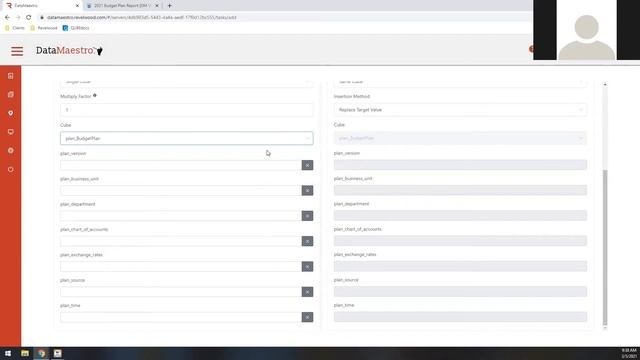The image size is (640, 360).
Task: Click the right-side plan_chart_of_accounts greyed field
Action: click(460, 240)
